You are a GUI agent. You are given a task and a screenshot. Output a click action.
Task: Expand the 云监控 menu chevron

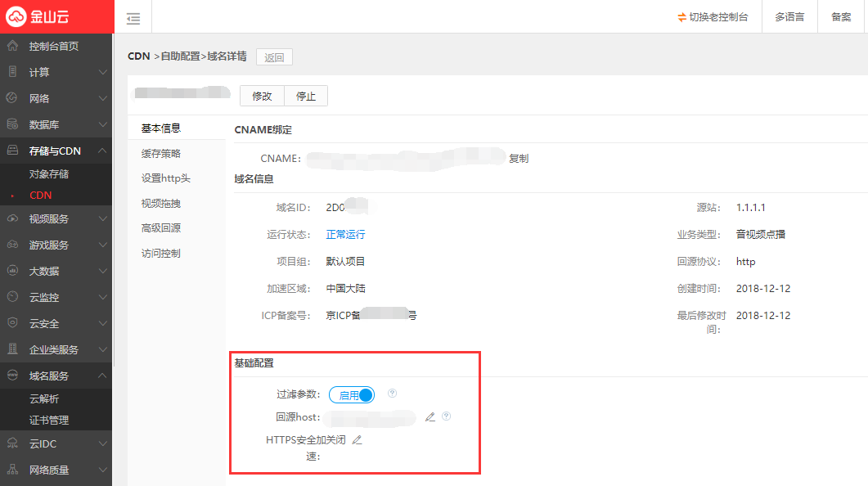[102, 297]
